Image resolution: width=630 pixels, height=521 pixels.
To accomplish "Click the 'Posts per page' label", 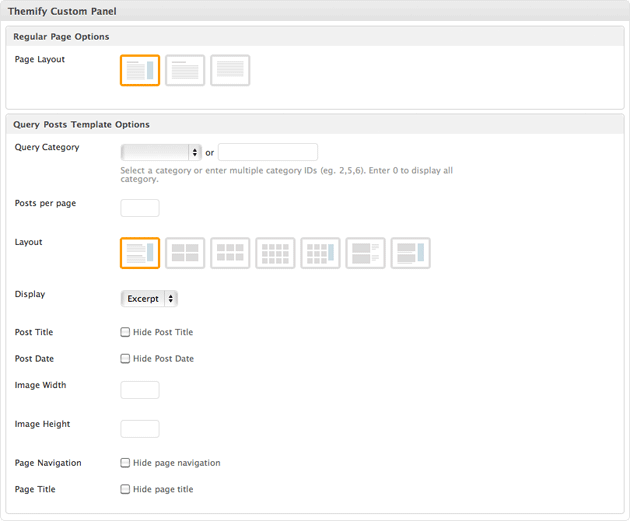I will [45, 203].
